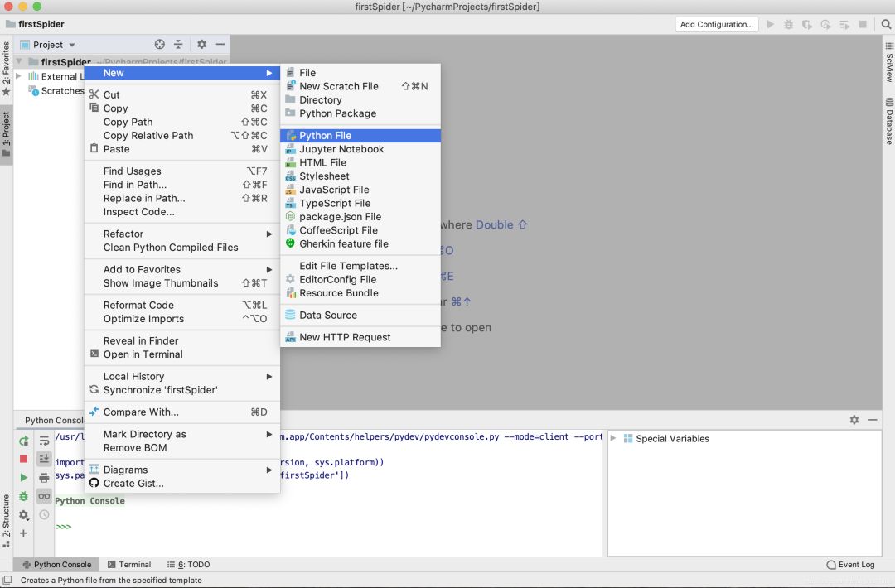Viewport: 895px width, 588px height.
Task: Attach debugger bug icon in console
Action: tap(23, 496)
